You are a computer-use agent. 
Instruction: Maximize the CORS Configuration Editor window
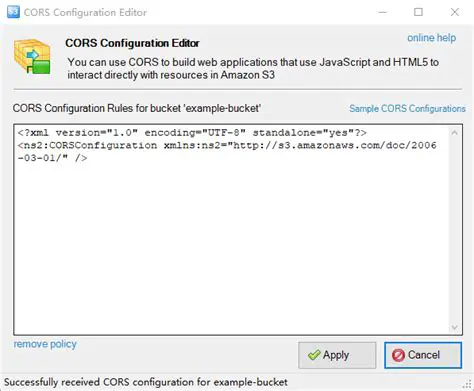[x=418, y=12]
